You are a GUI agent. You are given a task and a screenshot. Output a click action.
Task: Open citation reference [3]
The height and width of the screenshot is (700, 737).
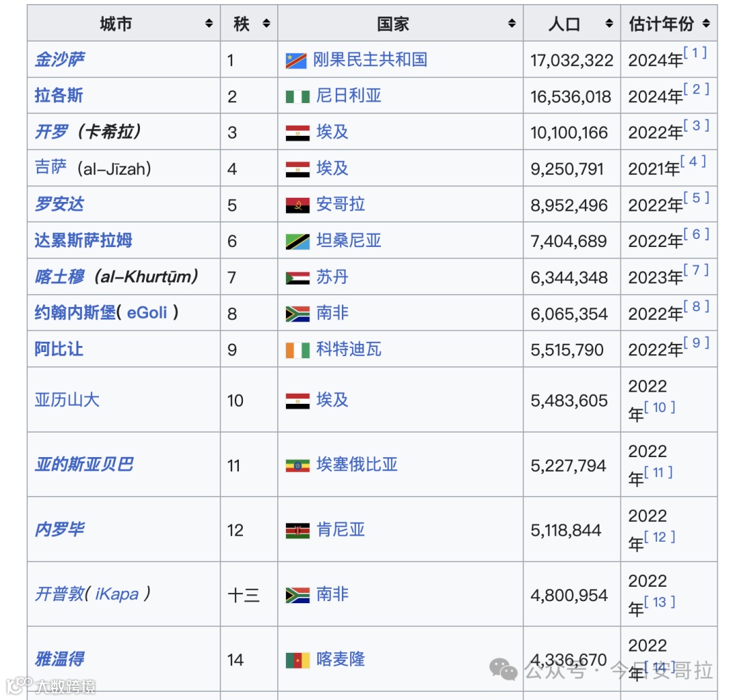pyautogui.click(x=696, y=126)
